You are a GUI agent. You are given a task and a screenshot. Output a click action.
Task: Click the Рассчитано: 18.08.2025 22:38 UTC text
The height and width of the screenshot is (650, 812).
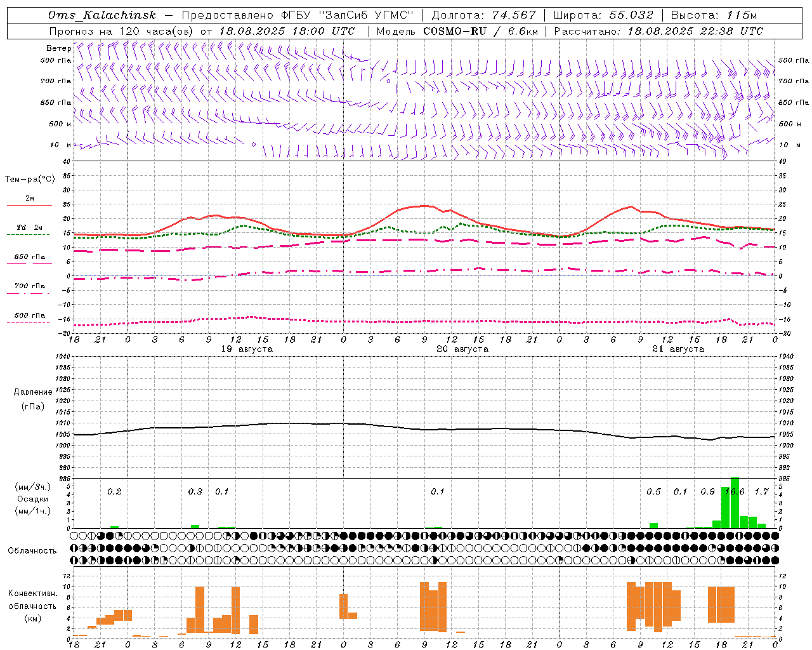click(658, 31)
